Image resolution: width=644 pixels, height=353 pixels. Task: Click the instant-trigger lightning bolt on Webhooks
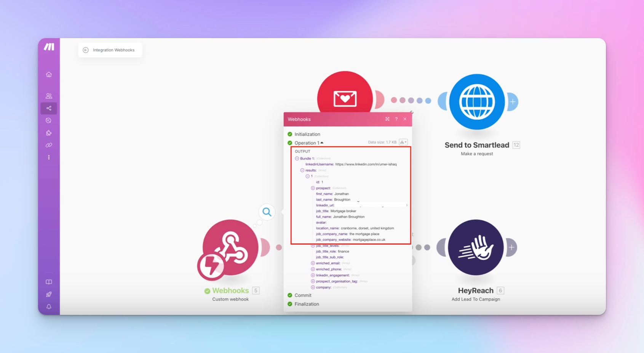point(211,266)
